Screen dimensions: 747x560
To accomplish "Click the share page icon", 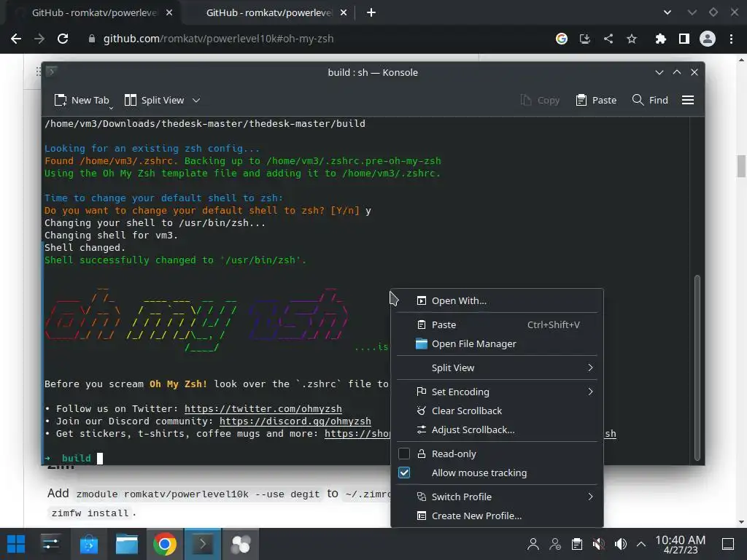I will coord(608,39).
